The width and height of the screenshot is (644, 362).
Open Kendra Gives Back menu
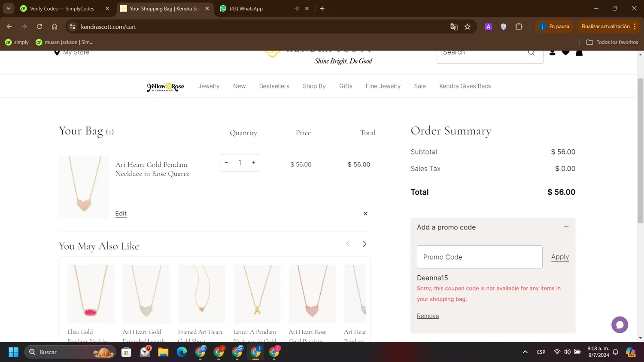pyautogui.click(x=465, y=86)
